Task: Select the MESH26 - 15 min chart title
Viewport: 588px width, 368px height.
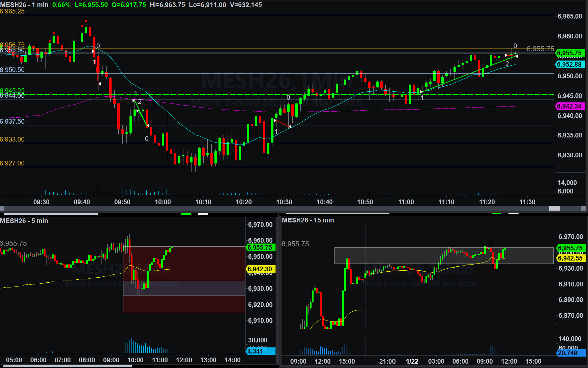Action: (x=308, y=220)
